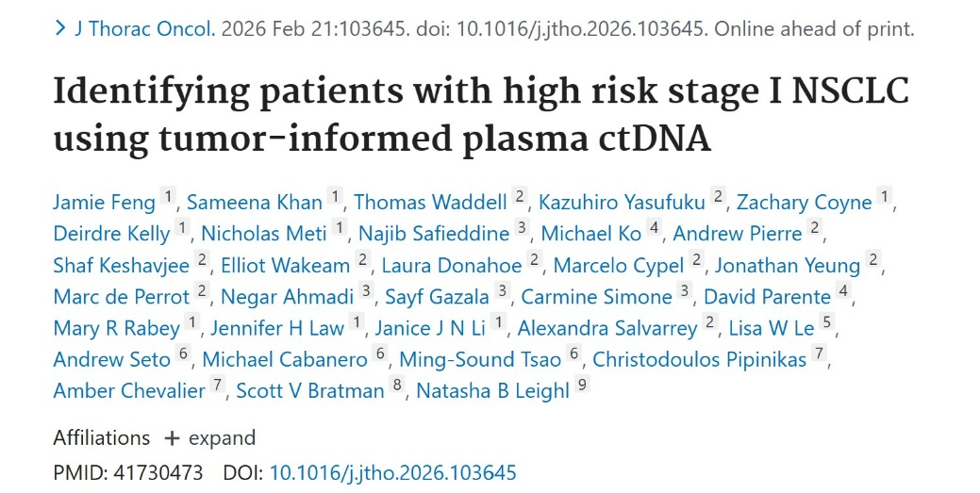980x493 pixels.
Task: Open author Jamie Feng's link
Action: 105,202
